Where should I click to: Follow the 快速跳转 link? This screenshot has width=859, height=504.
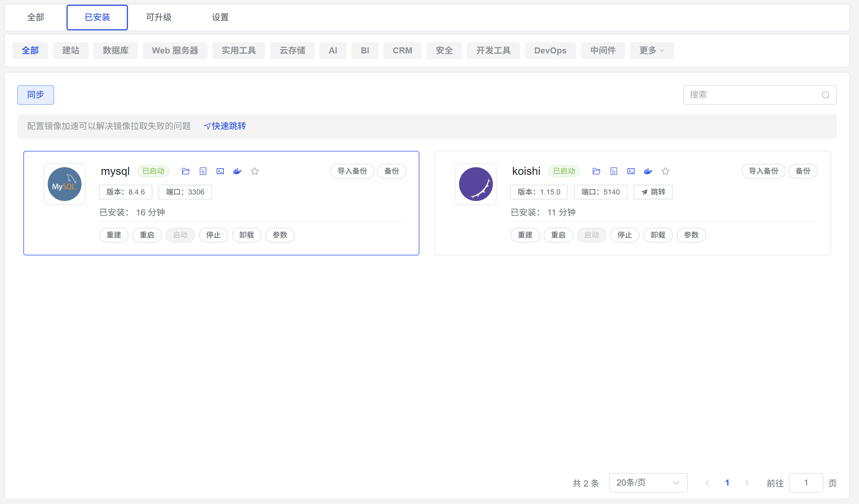[x=225, y=126]
